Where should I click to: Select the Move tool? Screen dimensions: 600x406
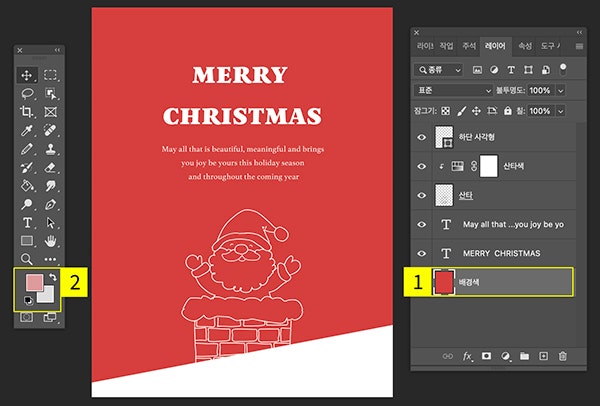27,75
